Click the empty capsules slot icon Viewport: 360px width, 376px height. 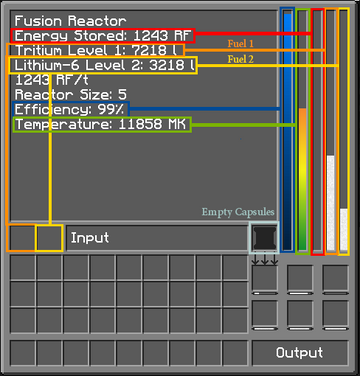coord(265,238)
